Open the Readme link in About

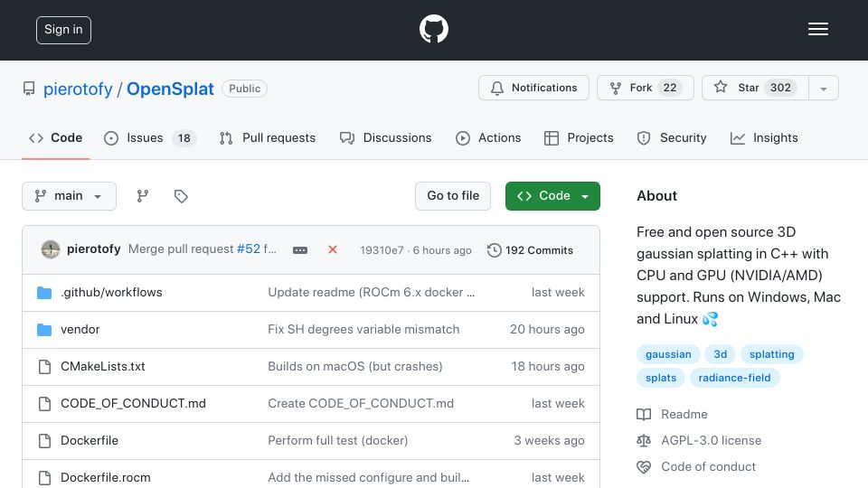coord(684,415)
